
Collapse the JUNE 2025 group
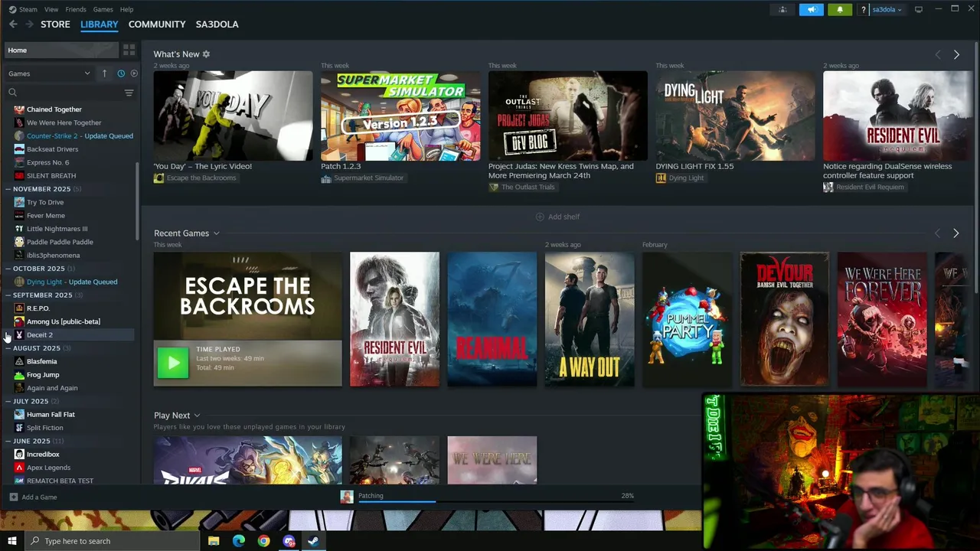click(8, 441)
